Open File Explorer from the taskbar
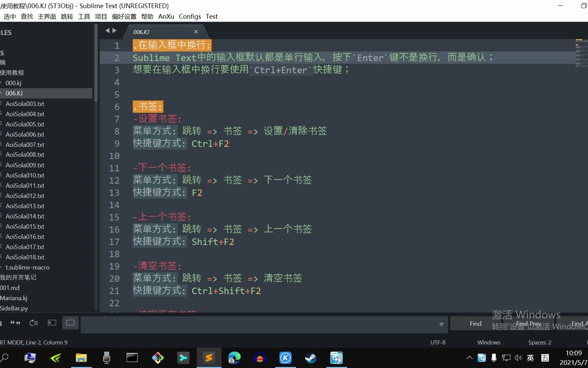588x368 pixels. tap(81, 358)
